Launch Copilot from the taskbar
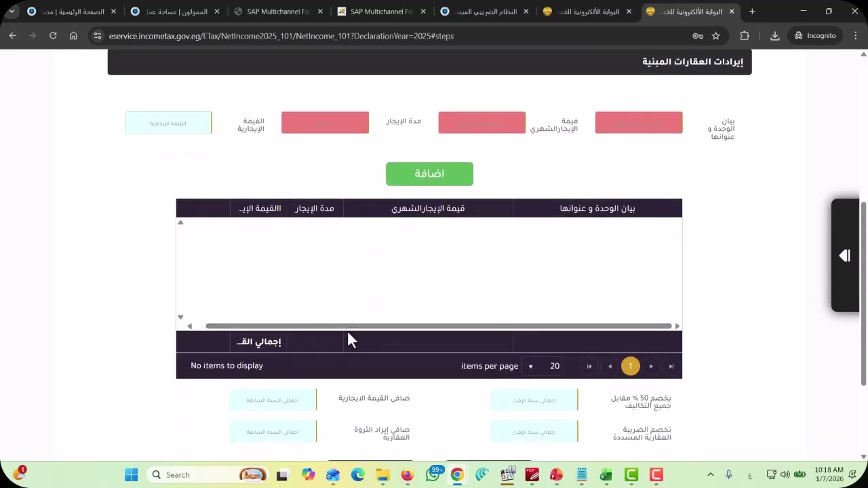This screenshot has height=488, width=868. [309, 474]
